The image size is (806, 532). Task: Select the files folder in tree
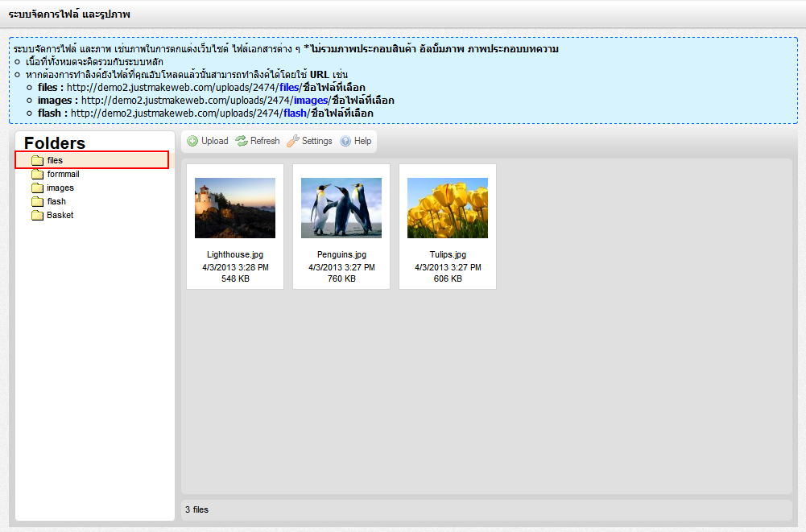54,161
